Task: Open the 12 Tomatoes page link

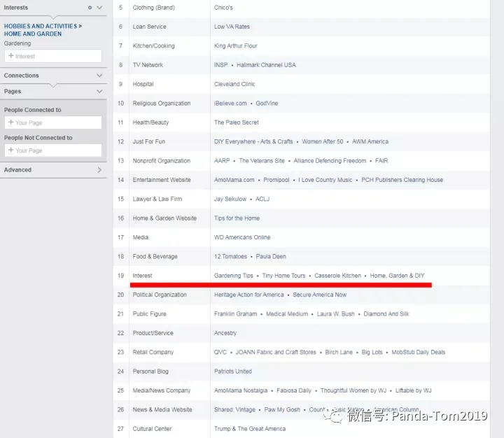Action: 230,257
